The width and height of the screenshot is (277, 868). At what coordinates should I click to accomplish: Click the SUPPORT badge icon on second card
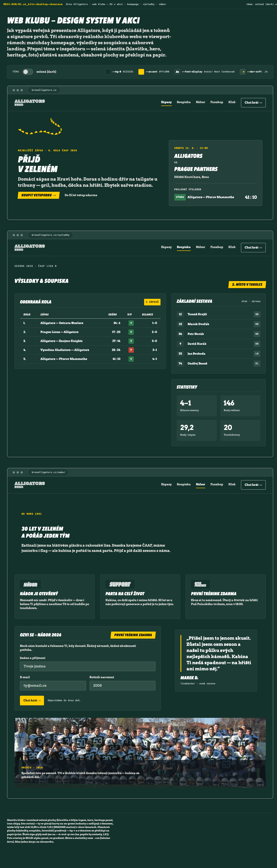(x=120, y=585)
